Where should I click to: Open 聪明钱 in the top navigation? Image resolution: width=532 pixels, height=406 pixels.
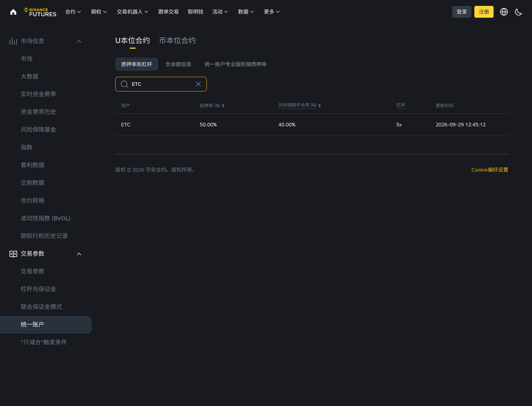tap(195, 12)
